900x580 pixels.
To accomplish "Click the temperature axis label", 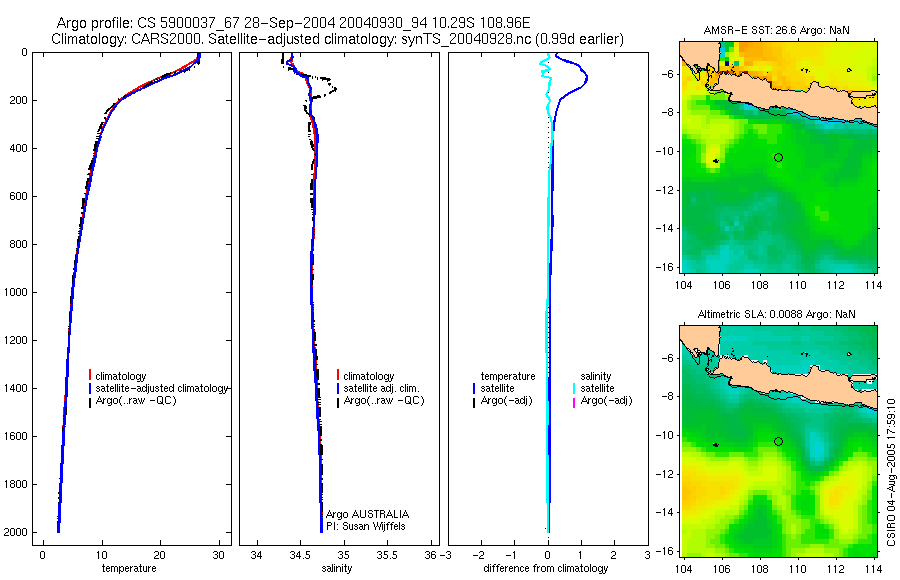I will tap(129, 568).
